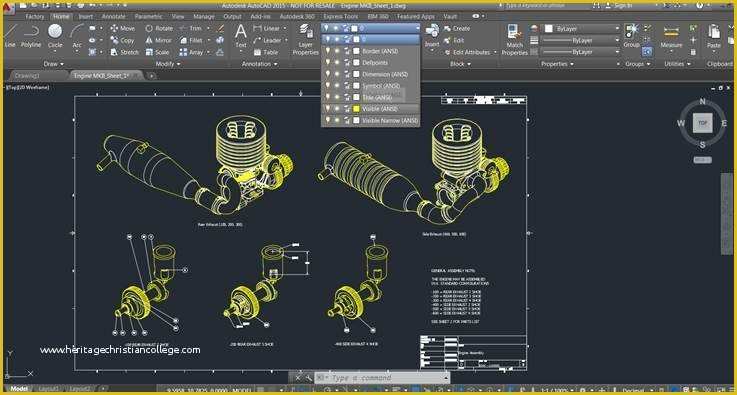Click the Fillet tool
Image resolution: width=737 pixels, height=395 pixels.
[x=191, y=40]
